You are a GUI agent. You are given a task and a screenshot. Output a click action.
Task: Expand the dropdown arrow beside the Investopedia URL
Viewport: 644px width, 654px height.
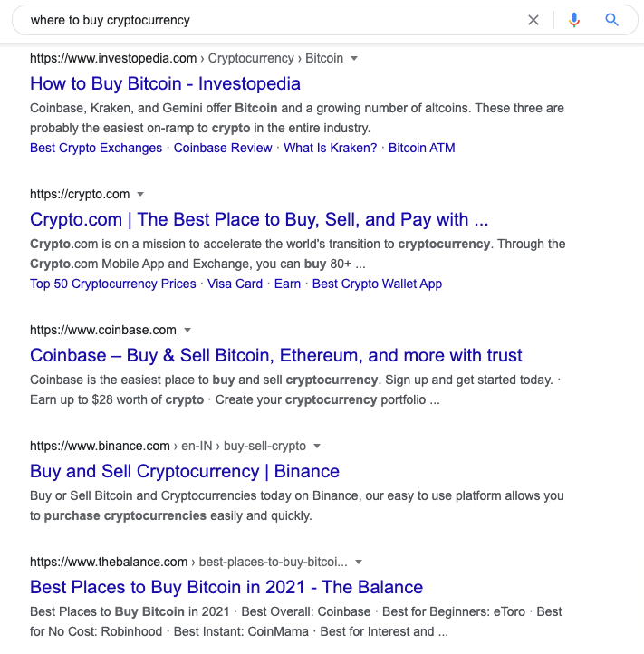pos(354,59)
